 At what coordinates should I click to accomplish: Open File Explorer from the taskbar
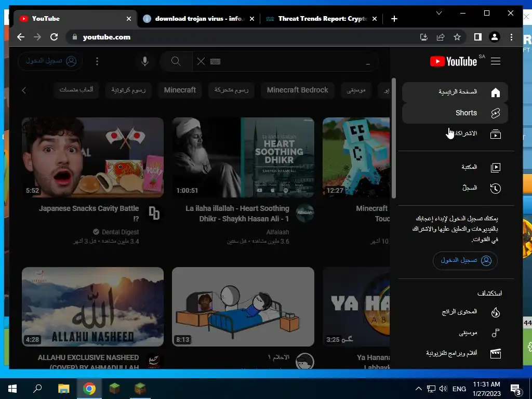click(63, 389)
